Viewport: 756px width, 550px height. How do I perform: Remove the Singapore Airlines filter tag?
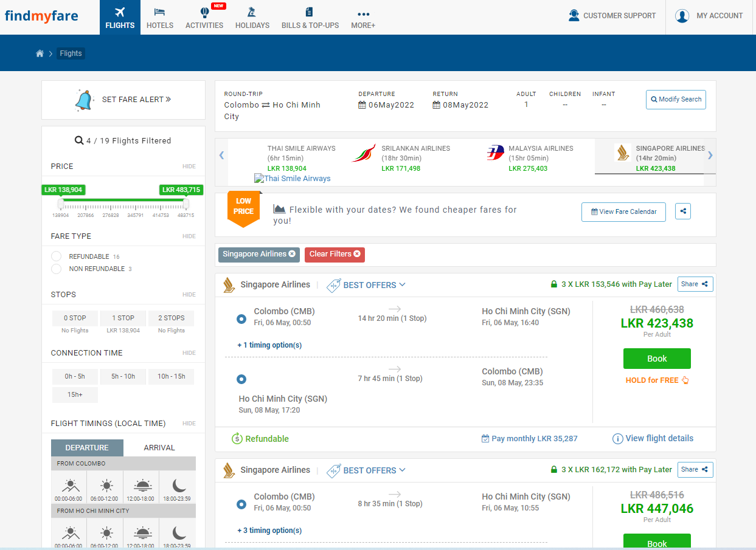[292, 254]
